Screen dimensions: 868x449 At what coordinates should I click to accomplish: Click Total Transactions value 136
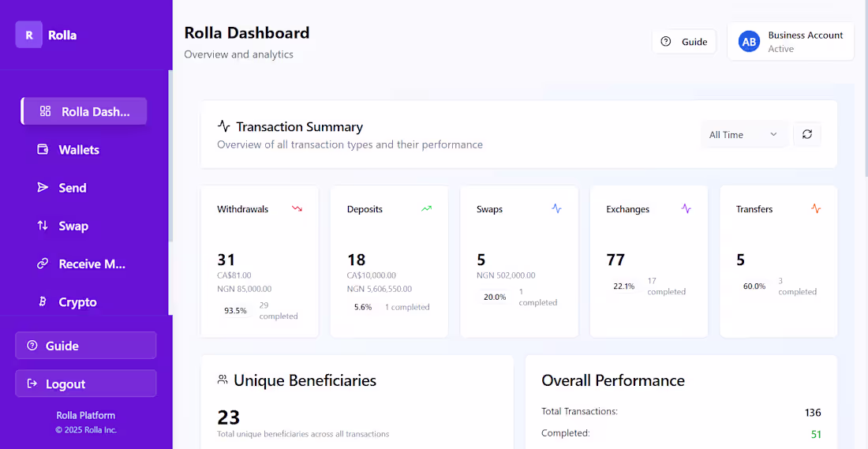coord(813,413)
